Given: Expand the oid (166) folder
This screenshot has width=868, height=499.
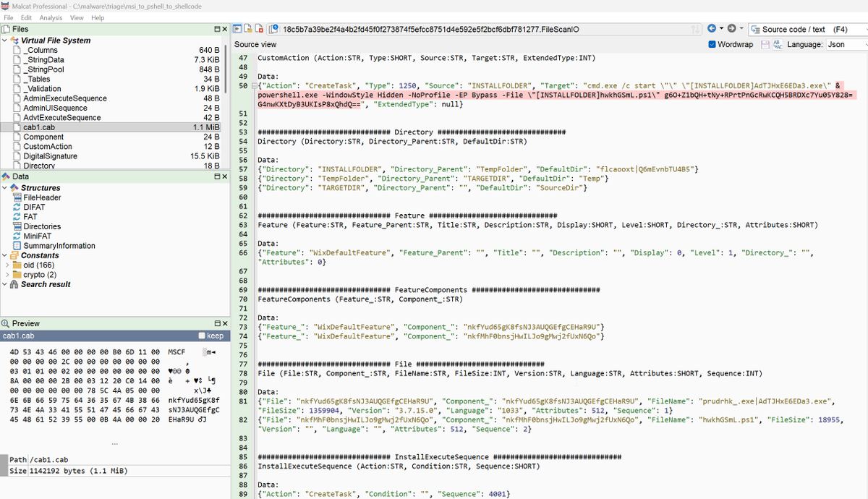Looking at the screenshot, I should click(x=8, y=265).
